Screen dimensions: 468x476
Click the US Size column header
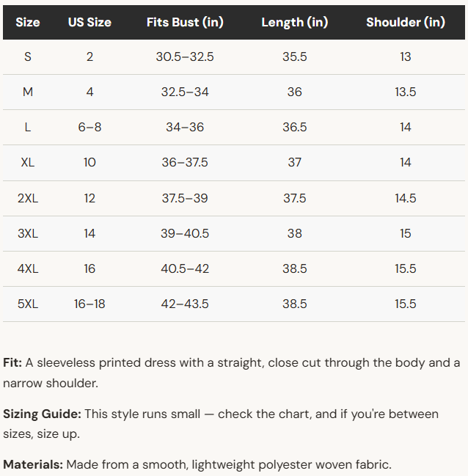(89, 22)
